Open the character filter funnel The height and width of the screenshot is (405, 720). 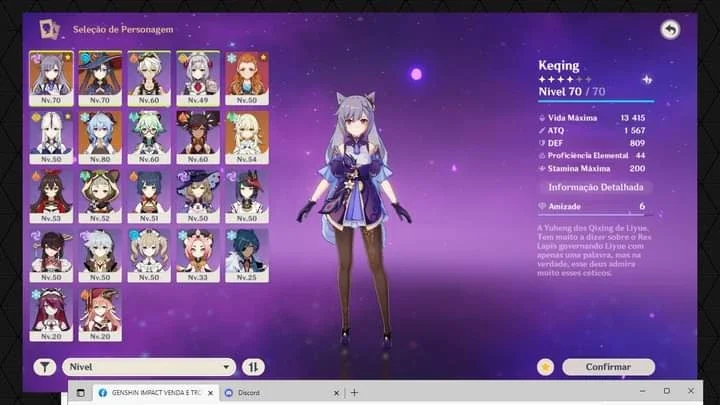[x=45, y=367]
